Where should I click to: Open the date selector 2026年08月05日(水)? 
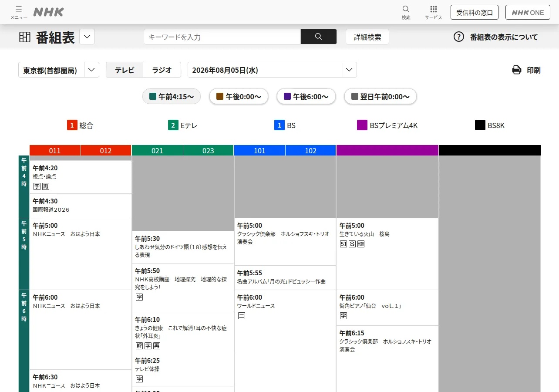[272, 70]
